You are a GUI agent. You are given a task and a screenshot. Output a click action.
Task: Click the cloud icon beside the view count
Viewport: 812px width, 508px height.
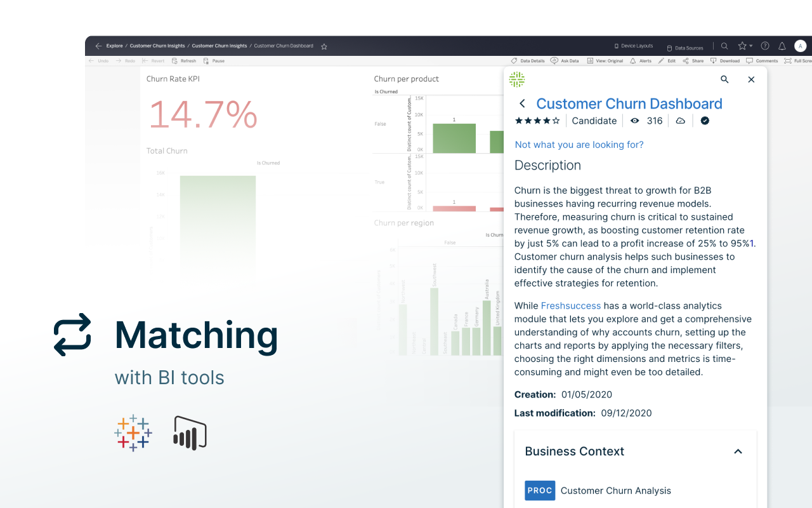680,121
